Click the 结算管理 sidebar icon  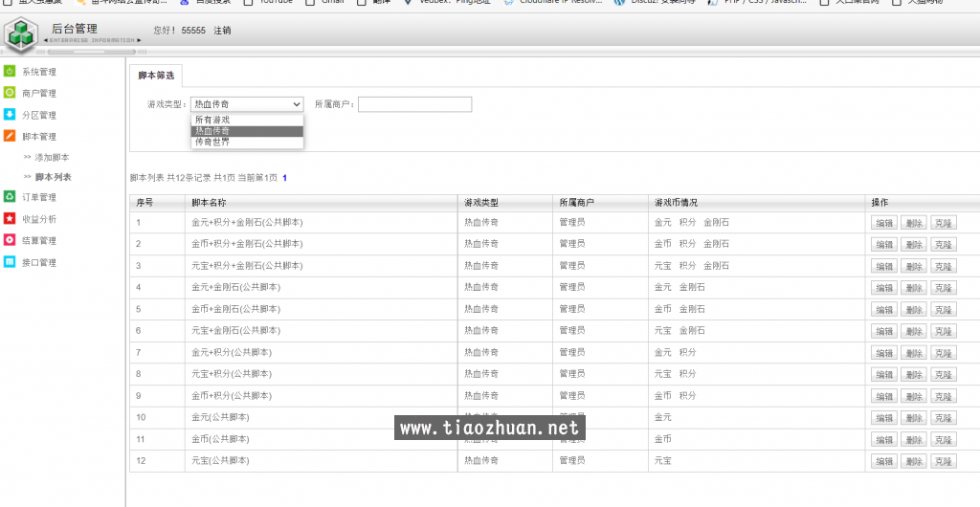(x=10, y=240)
